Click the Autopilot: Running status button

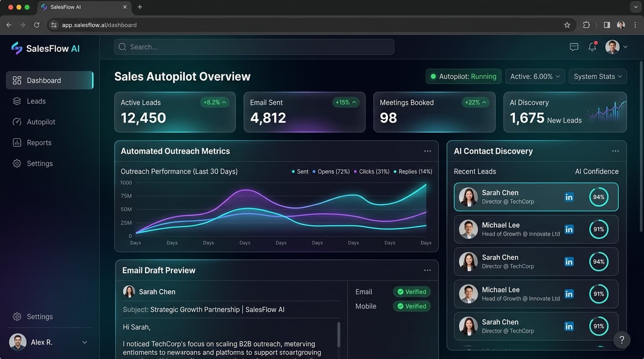463,76
